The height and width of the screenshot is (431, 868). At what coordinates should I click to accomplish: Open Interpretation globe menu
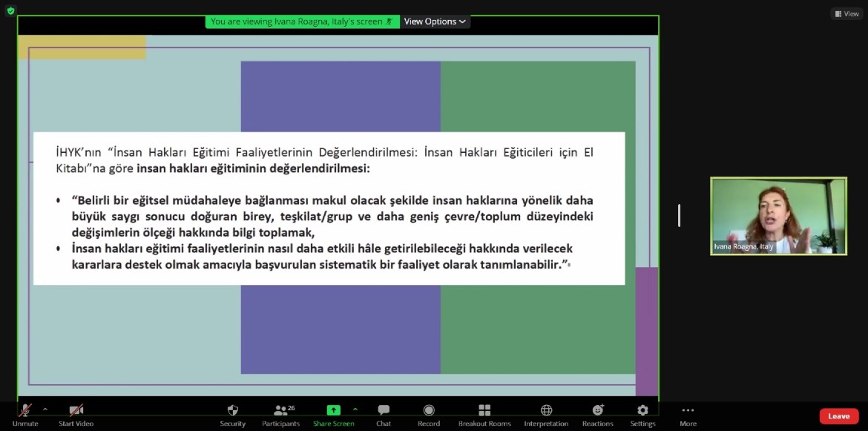click(546, 415)
